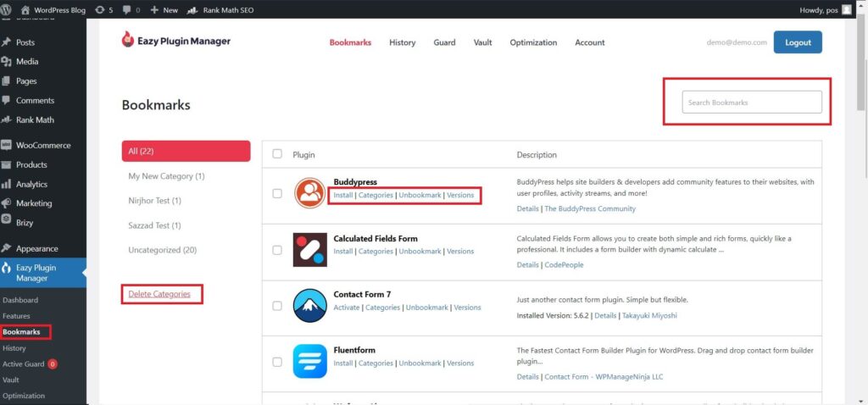Open Pages in the sidebar
The height and width of the screenshot is (405, 868).
26,80
